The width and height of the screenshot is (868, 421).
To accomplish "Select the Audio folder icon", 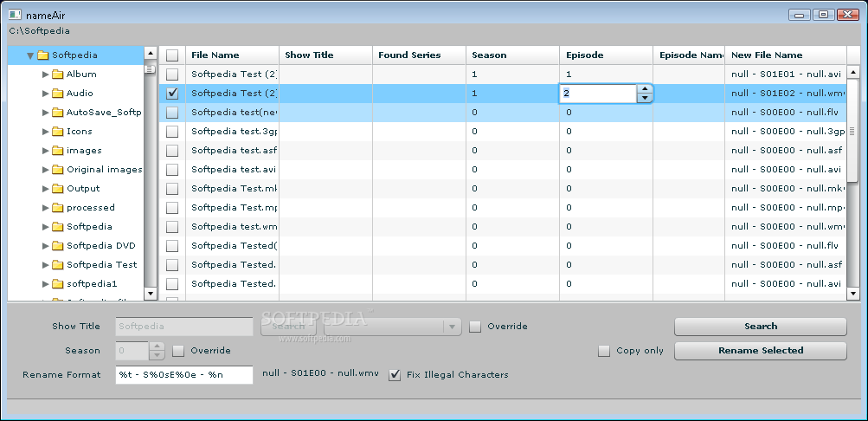I will pos(58,93).
